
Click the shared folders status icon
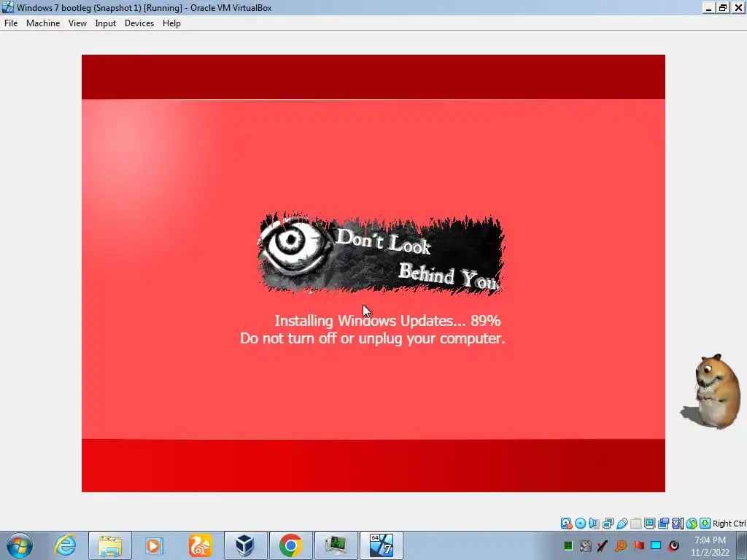pyautogui.click(x=635, y=524)
